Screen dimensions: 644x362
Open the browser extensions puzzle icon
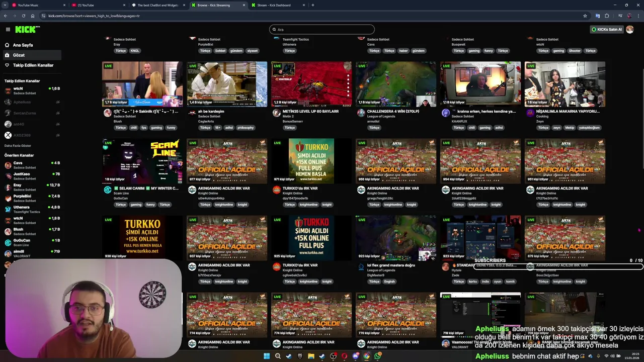tap(606, 16)
